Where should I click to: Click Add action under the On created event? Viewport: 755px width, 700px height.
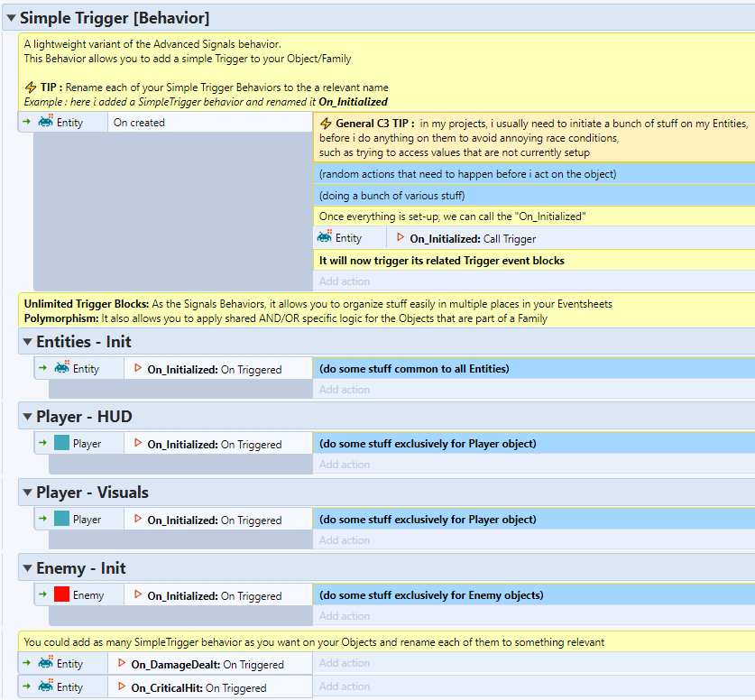[x=345, y=281]
